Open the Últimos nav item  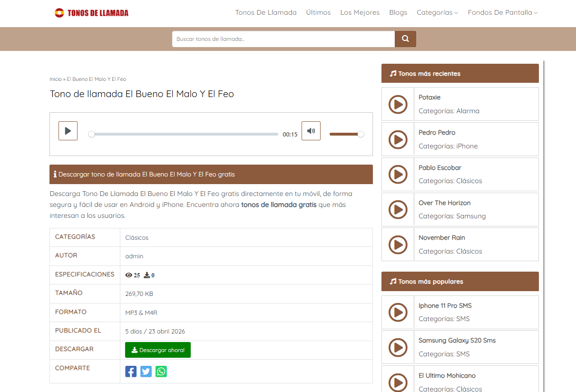[318, 13]
